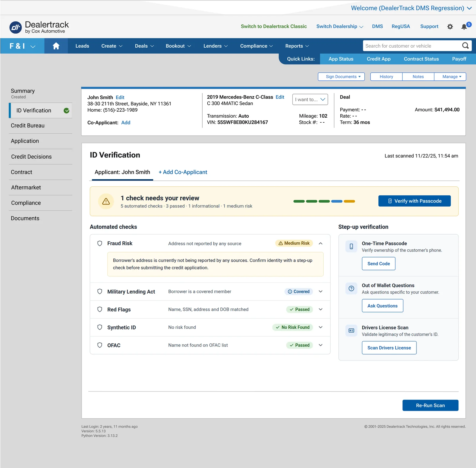Switch to Dealertrack Classic
This screenshot has height=468, width=476.
[x=274, y=26]
